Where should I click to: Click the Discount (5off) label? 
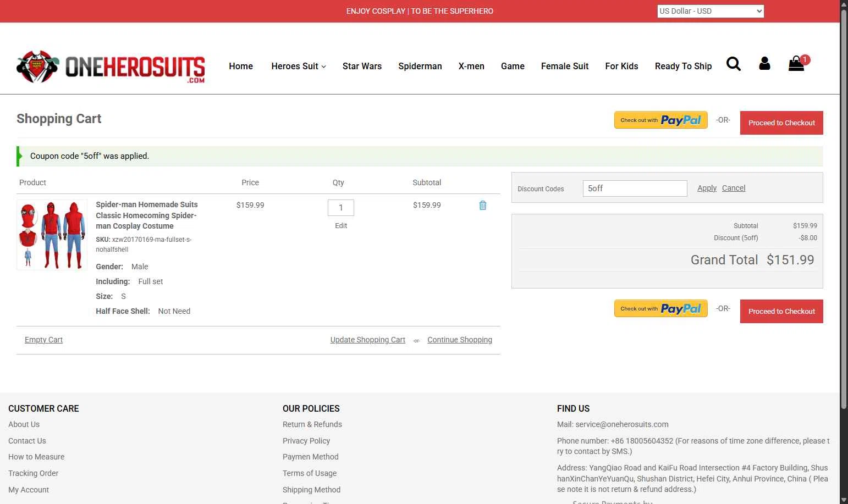[736, 238]
